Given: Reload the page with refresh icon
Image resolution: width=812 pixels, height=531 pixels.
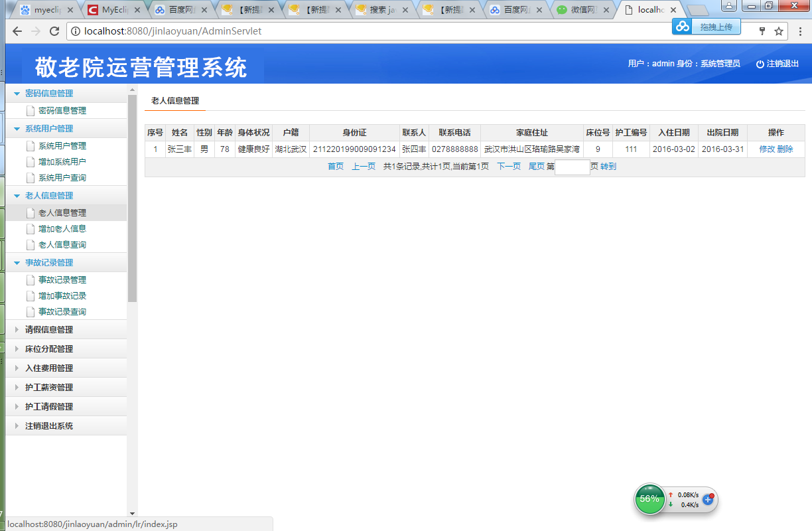Looking at the screenshot, I should (x=54, y=31).
